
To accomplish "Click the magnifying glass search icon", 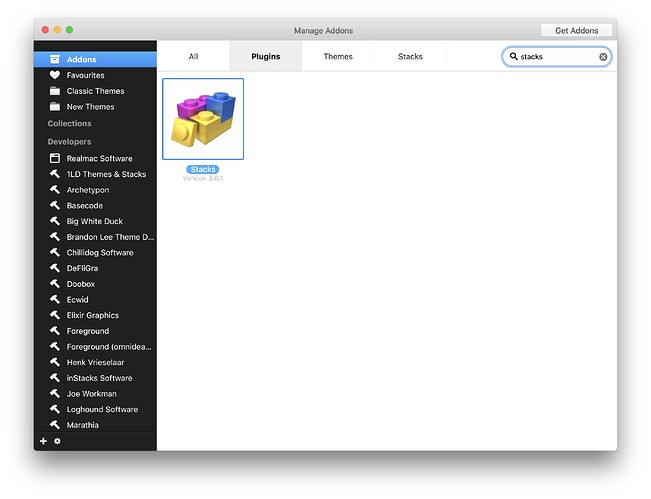I will coord(514,56).
